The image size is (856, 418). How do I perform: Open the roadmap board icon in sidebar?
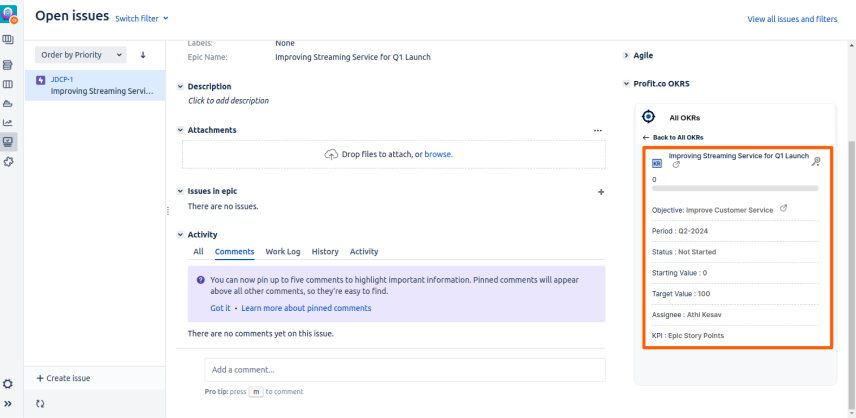[8, 40]
